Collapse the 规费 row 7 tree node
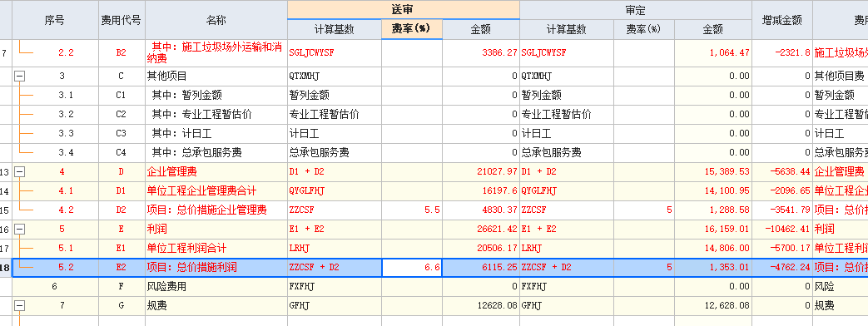 point(19,305)
